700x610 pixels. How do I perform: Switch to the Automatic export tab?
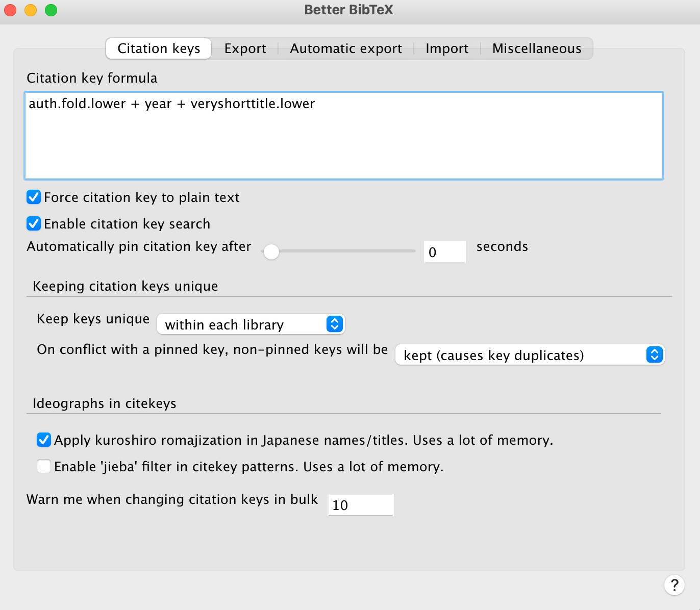coord(346,48)
